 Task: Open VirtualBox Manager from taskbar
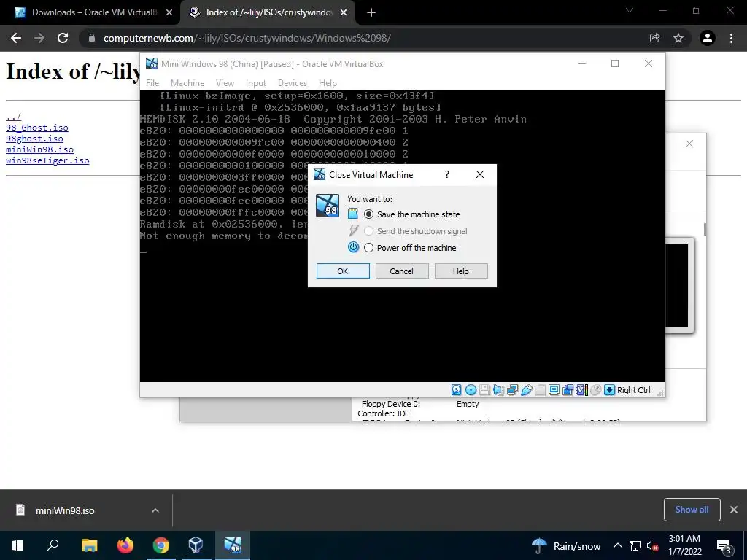click(196, 545)
